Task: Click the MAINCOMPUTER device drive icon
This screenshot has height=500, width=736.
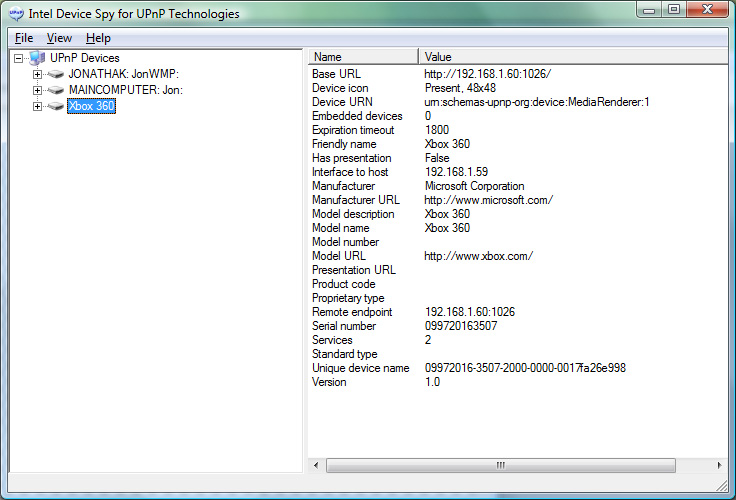Action: coord(56,90)
